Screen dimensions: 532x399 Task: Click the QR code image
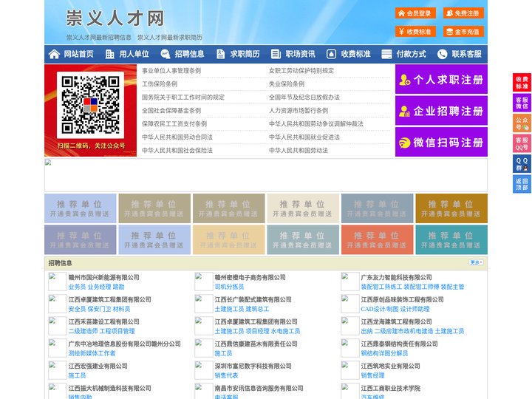(x=90, y=105)
